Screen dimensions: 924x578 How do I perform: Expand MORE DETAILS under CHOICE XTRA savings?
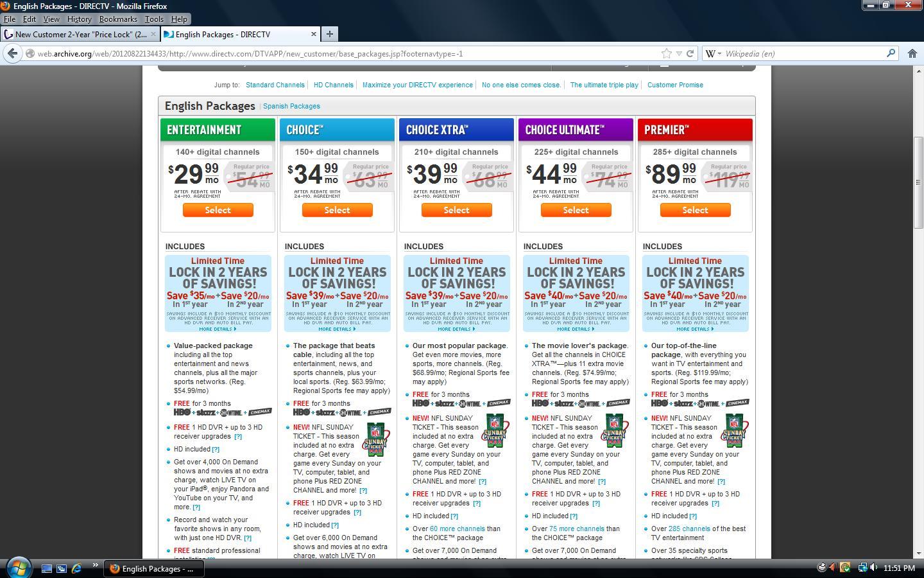(x=456, y=329)
